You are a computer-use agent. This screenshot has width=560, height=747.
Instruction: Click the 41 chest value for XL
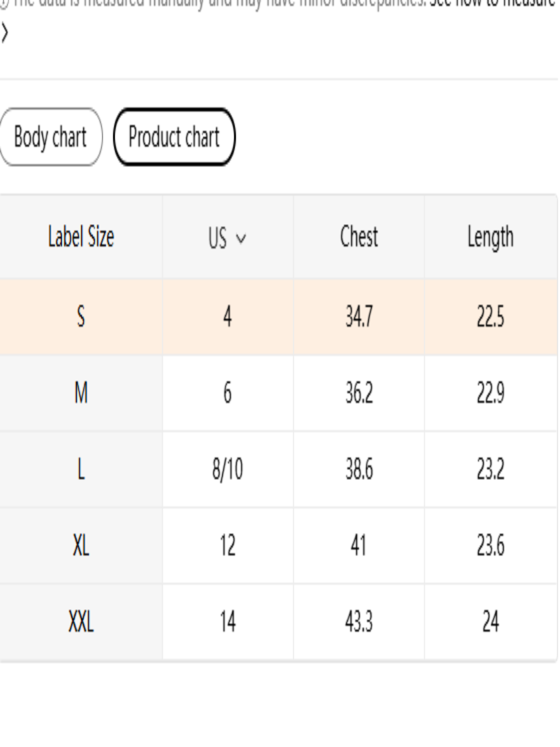click(359, 545)
